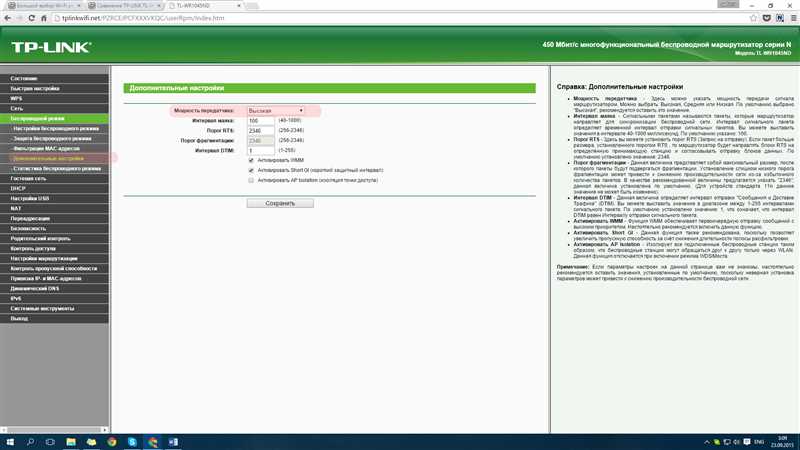Click the OneNote clipper extension icon
The image size is (800, 450).
(x=780, y=18)
